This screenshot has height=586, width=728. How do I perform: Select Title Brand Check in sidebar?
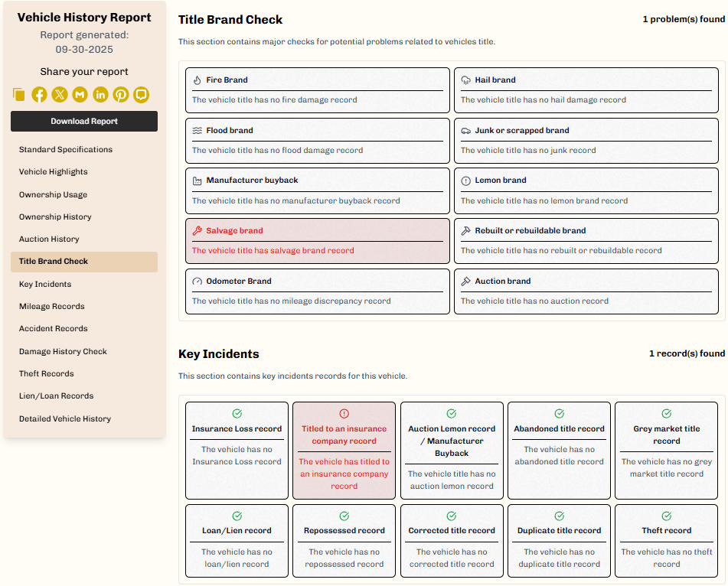(84, 262)
